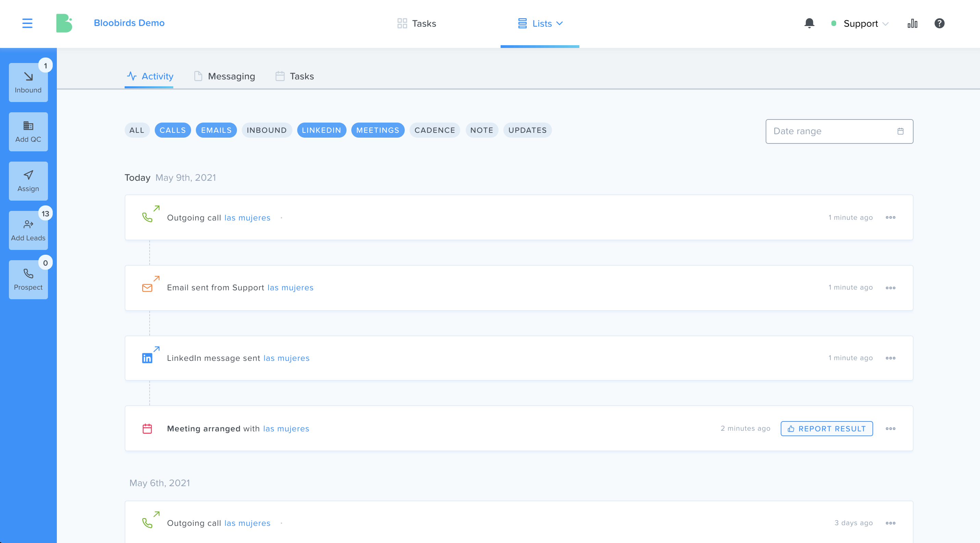This screenshot has height=543, width=980.
Task: Open las mujeres link in May 6th call
Action: pyautogui.click(x=247, y=523)
